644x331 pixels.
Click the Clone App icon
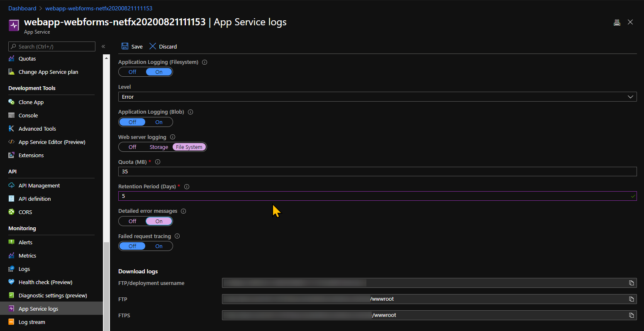click(11, 102)
